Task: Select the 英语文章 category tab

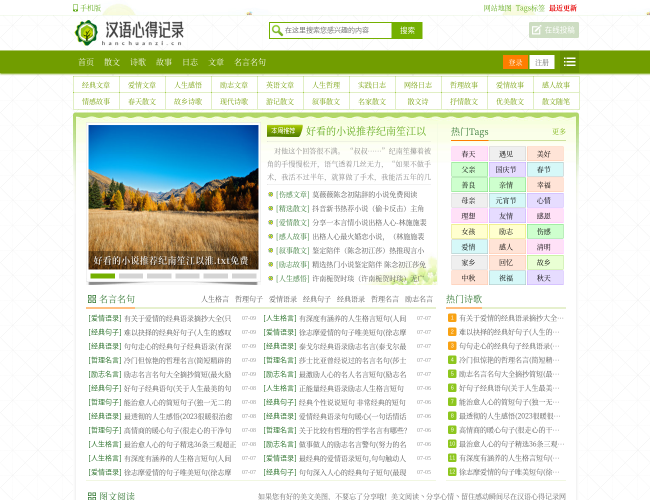Action: (280, 85)
